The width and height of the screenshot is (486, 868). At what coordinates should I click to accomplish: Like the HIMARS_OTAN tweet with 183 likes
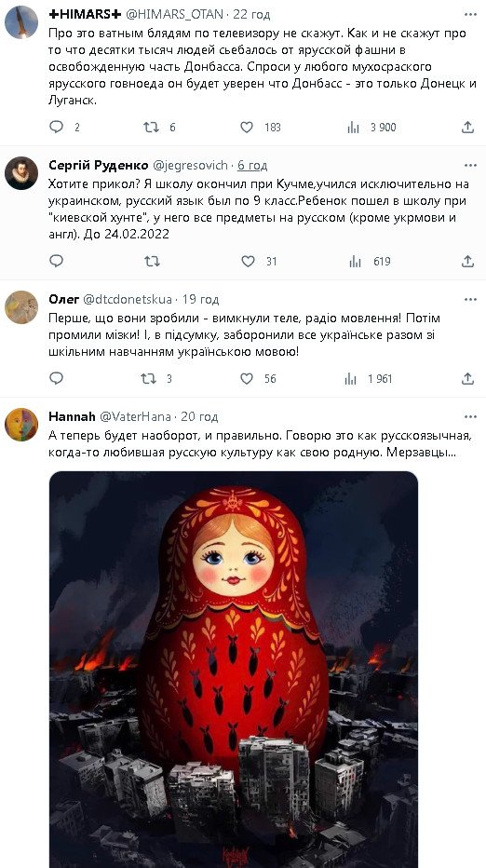tap(247, 128)
